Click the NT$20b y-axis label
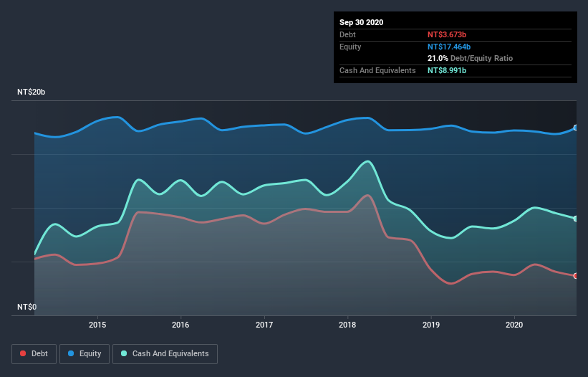This screenshot has height=377, width=588. click(31, 92)
